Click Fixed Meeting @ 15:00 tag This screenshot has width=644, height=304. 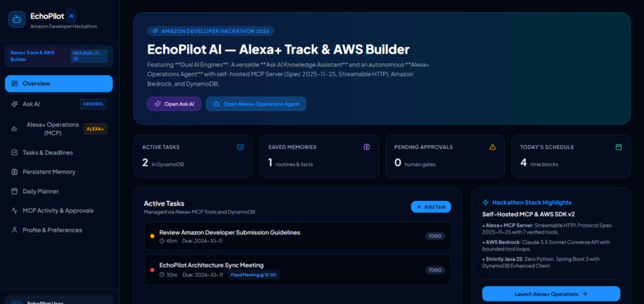[254, 274]
